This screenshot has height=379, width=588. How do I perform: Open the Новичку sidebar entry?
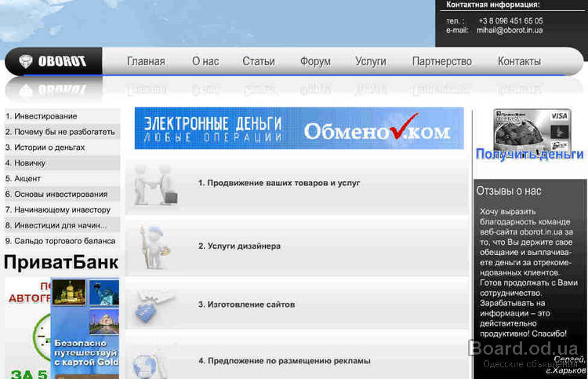tap(62, 163)
